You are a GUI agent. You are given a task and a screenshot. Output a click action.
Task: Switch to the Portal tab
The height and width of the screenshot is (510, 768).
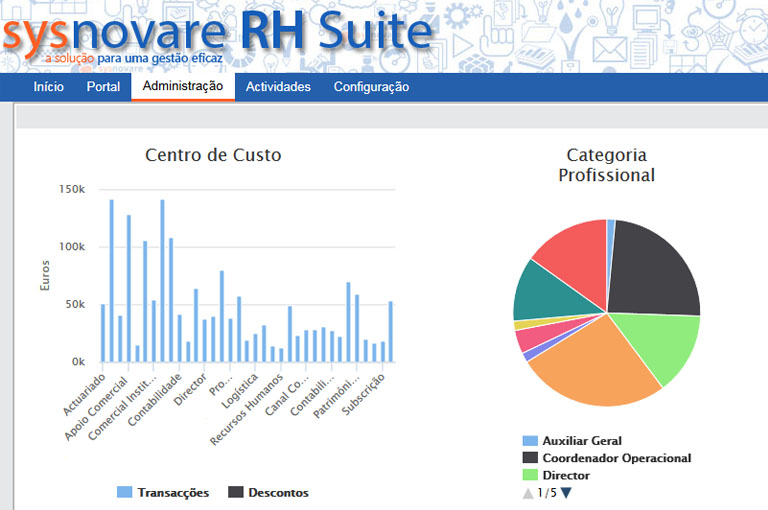(103, 87)
